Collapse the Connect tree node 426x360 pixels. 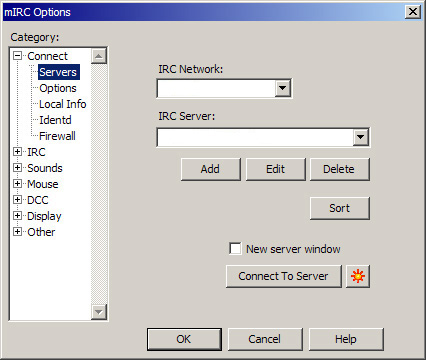(x=17, y=56)
